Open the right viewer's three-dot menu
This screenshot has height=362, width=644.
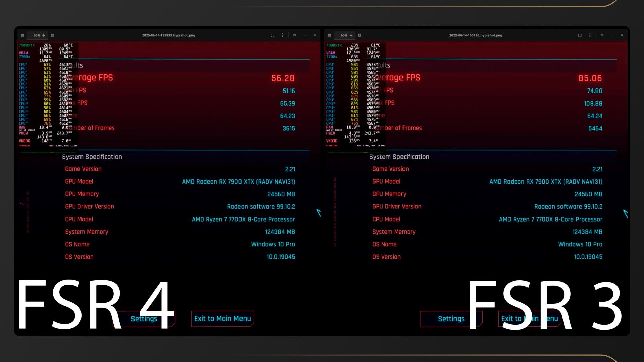(590, 35)
